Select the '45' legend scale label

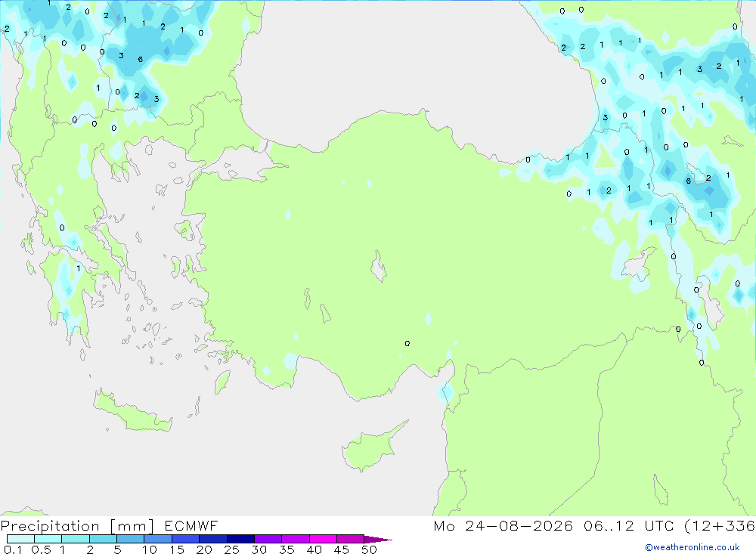342,549
